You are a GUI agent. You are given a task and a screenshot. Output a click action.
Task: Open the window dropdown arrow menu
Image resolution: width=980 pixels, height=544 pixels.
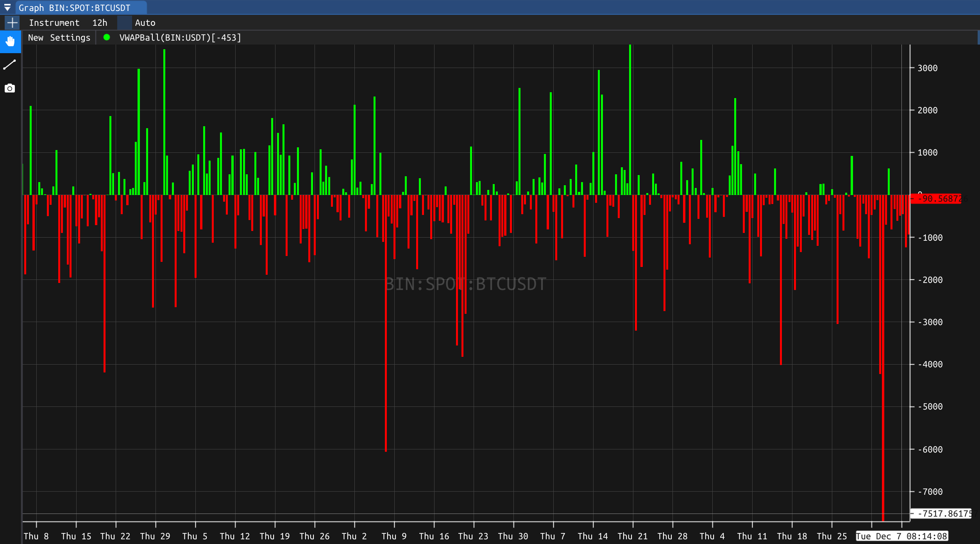point(7,8)
